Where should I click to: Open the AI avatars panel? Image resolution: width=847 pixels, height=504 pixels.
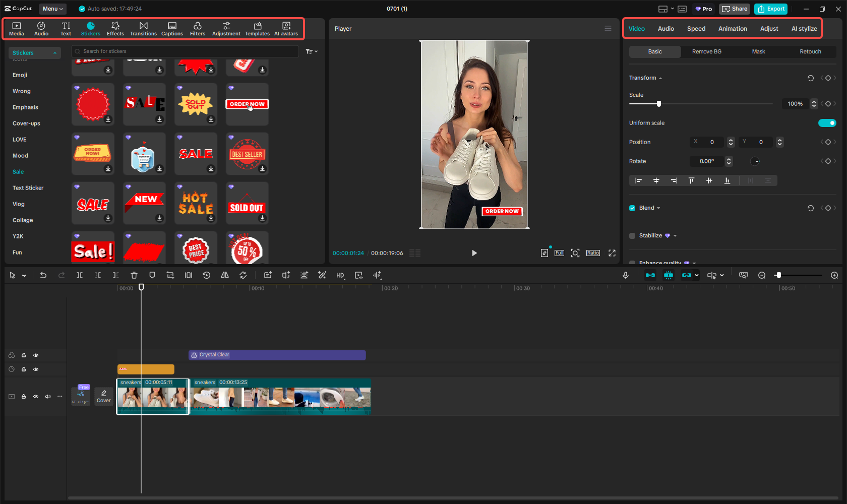pyautogui.click(x=286, y=29)
